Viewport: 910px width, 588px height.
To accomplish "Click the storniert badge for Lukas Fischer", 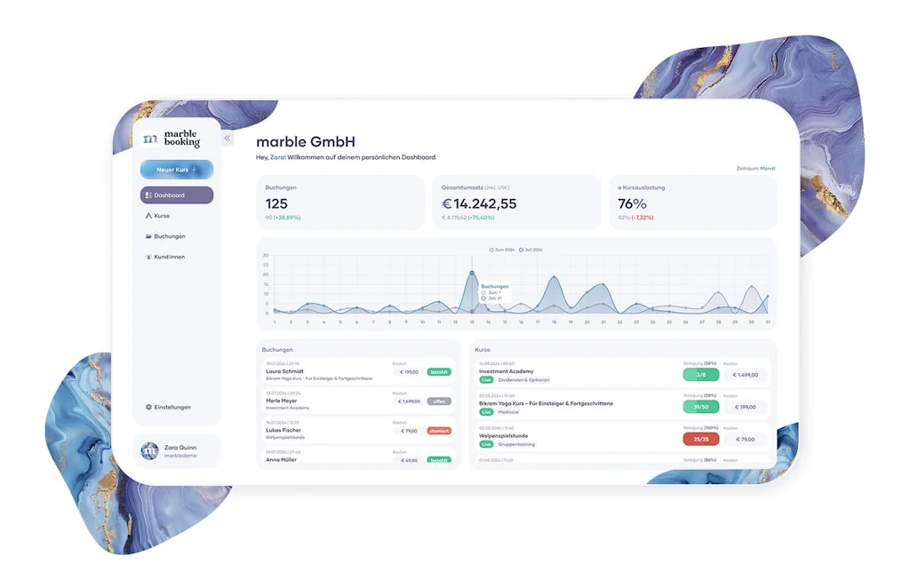I will [x=439, y=431].
